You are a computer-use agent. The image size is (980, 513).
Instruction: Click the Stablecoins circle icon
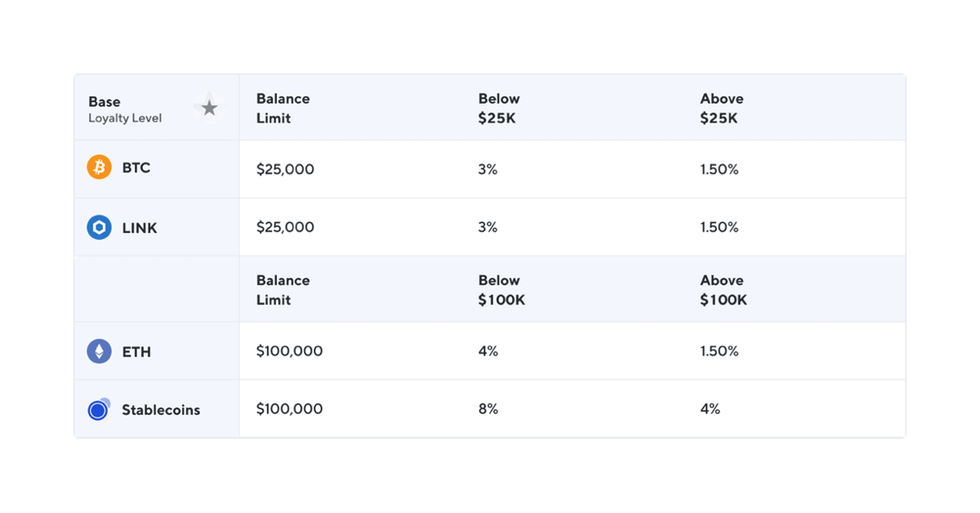pyautogui.click(x=99, y=409)
